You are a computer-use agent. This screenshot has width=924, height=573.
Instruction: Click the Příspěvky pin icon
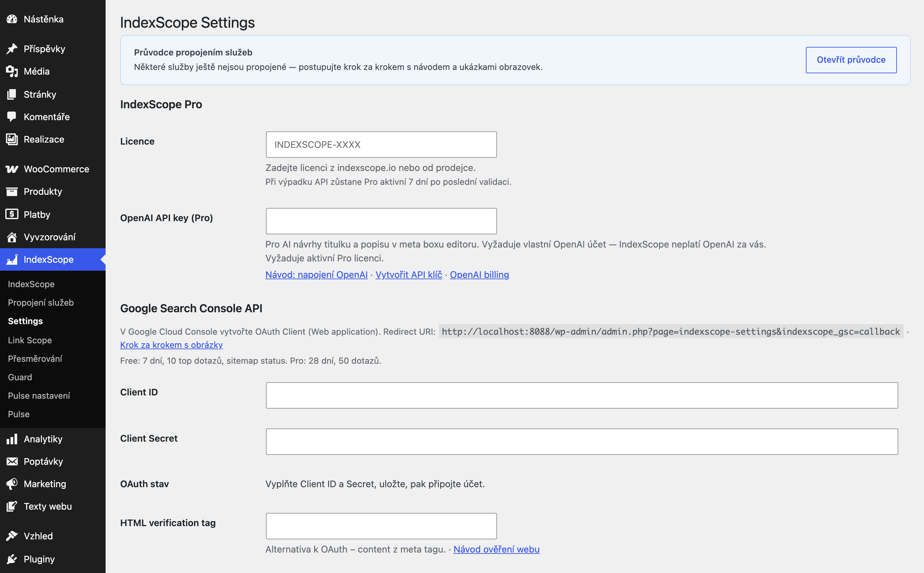tap(12, 49)
